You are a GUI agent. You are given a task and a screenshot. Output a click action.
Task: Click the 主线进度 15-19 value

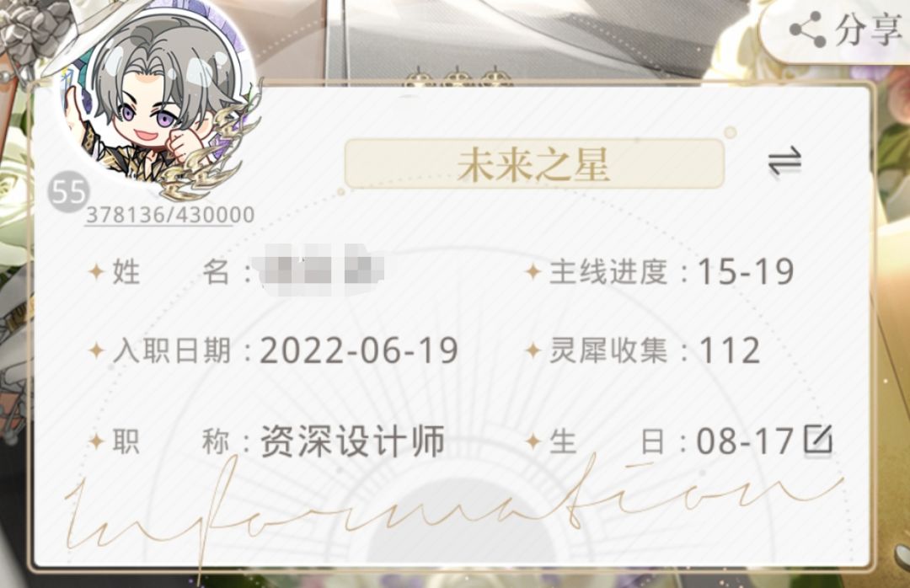point(745,271)
